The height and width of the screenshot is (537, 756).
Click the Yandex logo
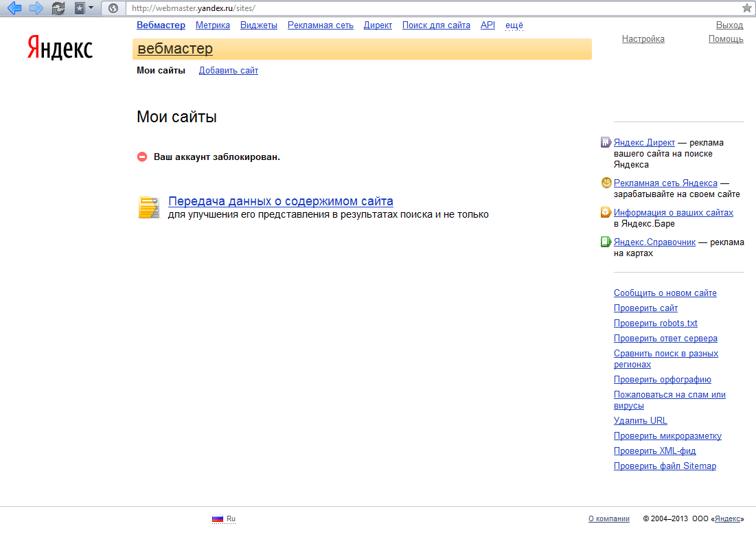(60, 48)
